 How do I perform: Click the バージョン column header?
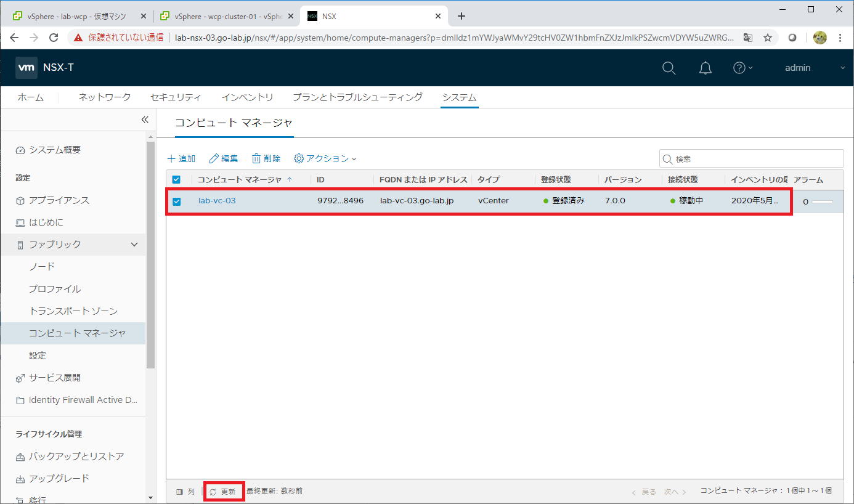[x=623, y=180]
